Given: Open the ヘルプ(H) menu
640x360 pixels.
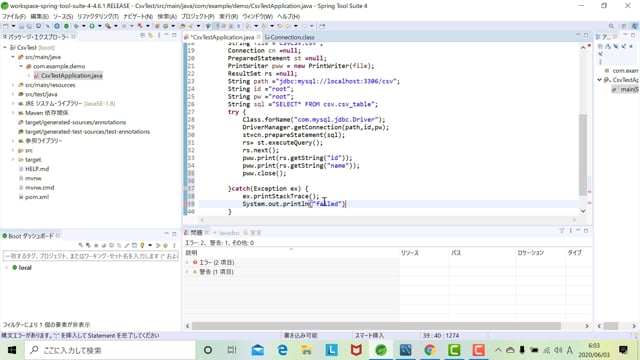Looking at the screenshot, I should [x=289, y=16].
